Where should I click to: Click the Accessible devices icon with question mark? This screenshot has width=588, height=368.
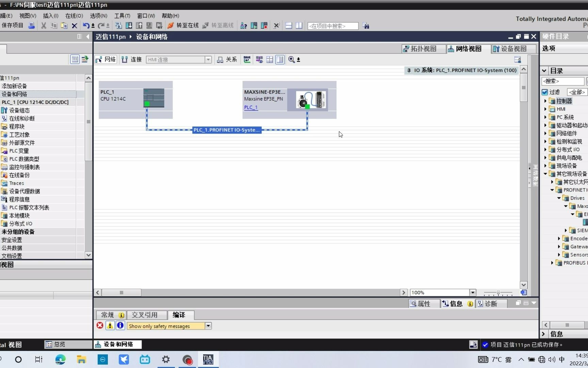[x=244, y=26]
